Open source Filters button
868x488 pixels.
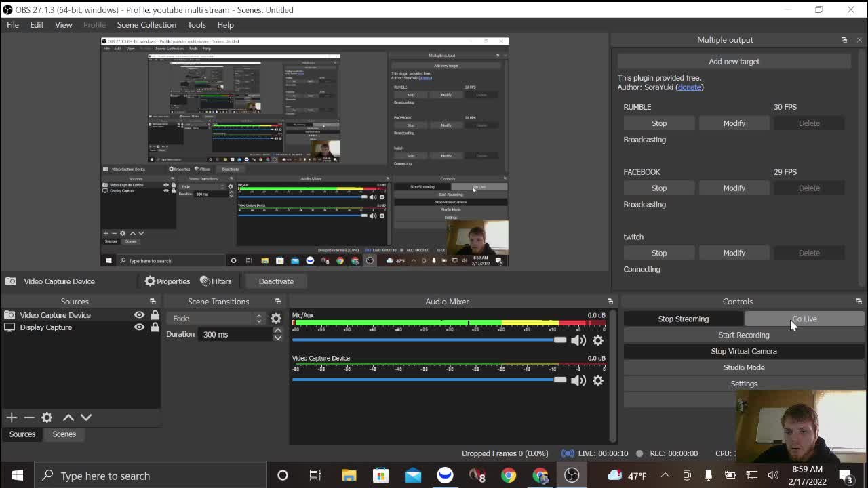pyautogui.click(x=216, y=281)
